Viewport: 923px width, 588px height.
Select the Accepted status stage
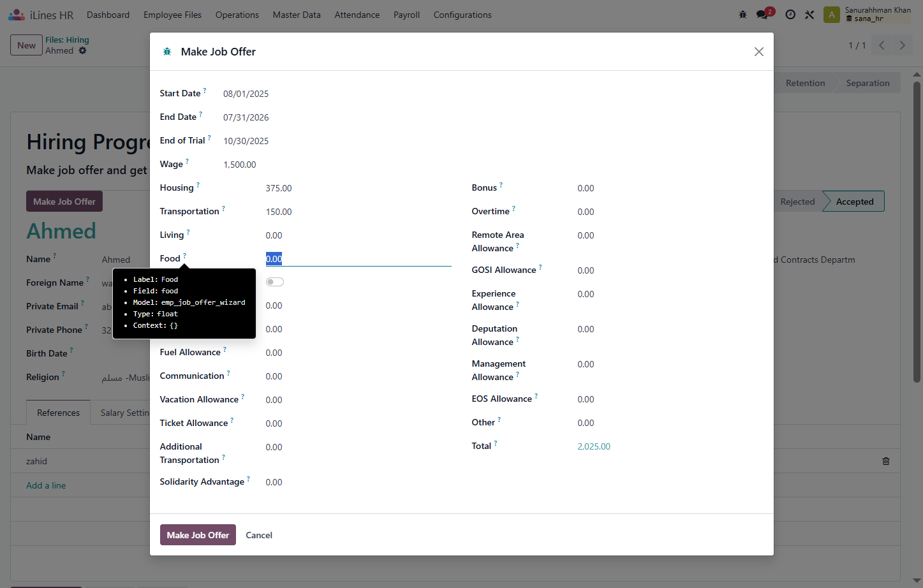[x=854, y=202]
